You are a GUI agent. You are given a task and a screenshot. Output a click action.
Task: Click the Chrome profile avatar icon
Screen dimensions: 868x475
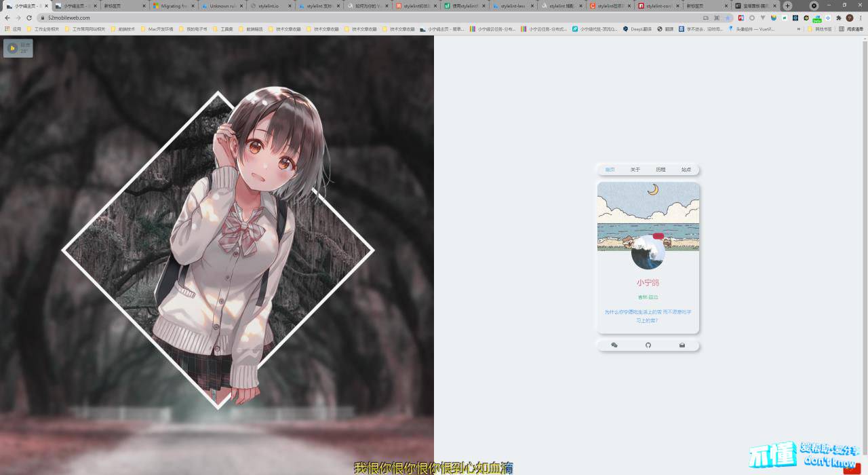click(x=850, y=18)
